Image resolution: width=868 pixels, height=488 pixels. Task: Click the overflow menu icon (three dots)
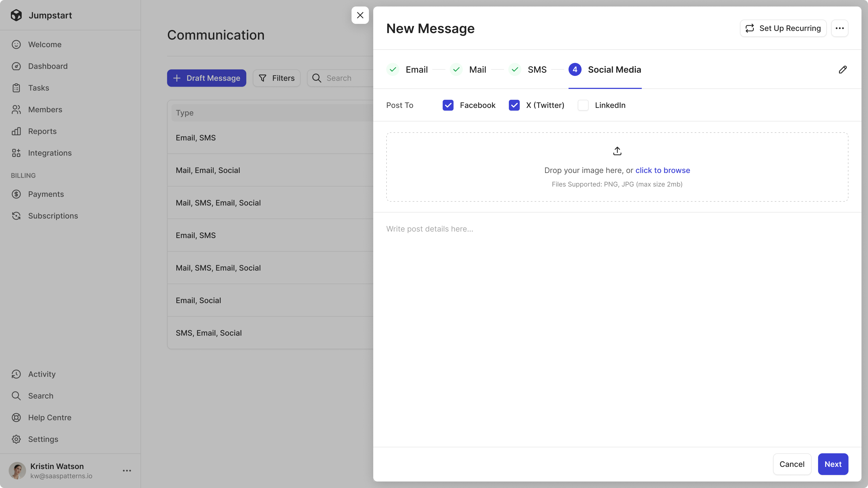pyautogui.click(x=840, y=28)
